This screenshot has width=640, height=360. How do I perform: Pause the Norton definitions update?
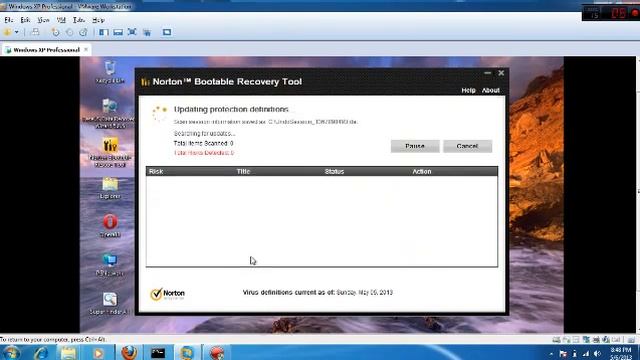click(x=415, y=146)
